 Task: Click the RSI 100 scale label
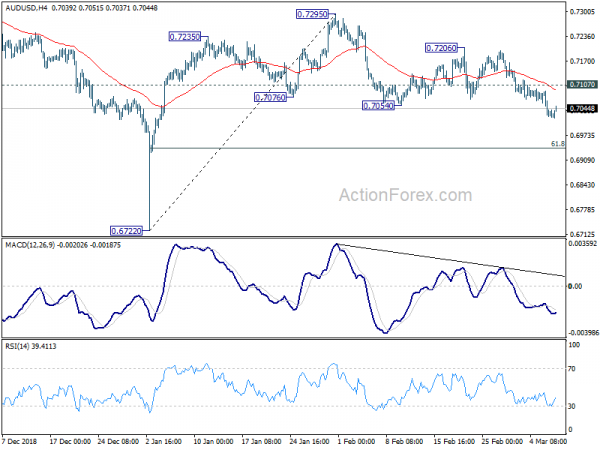point(574,345)
